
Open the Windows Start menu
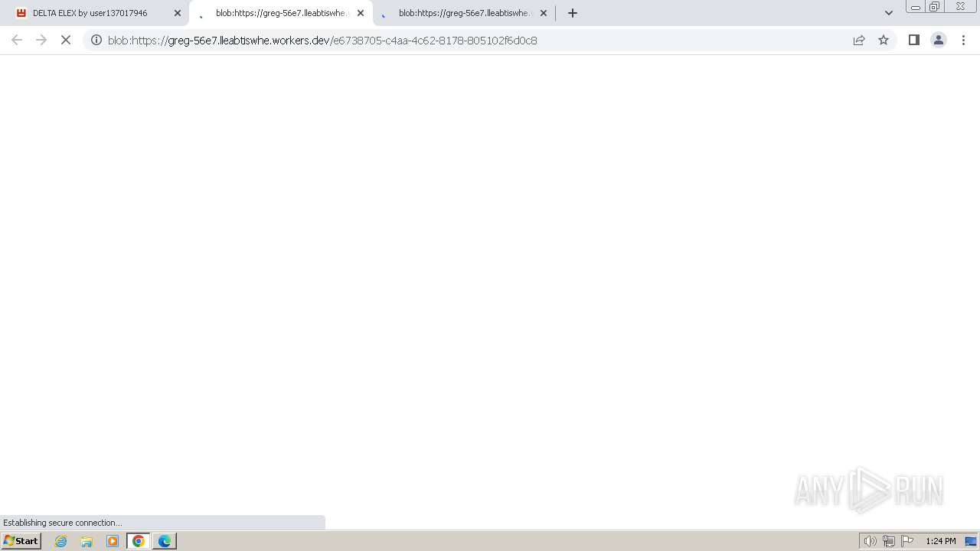click(21, 541)
